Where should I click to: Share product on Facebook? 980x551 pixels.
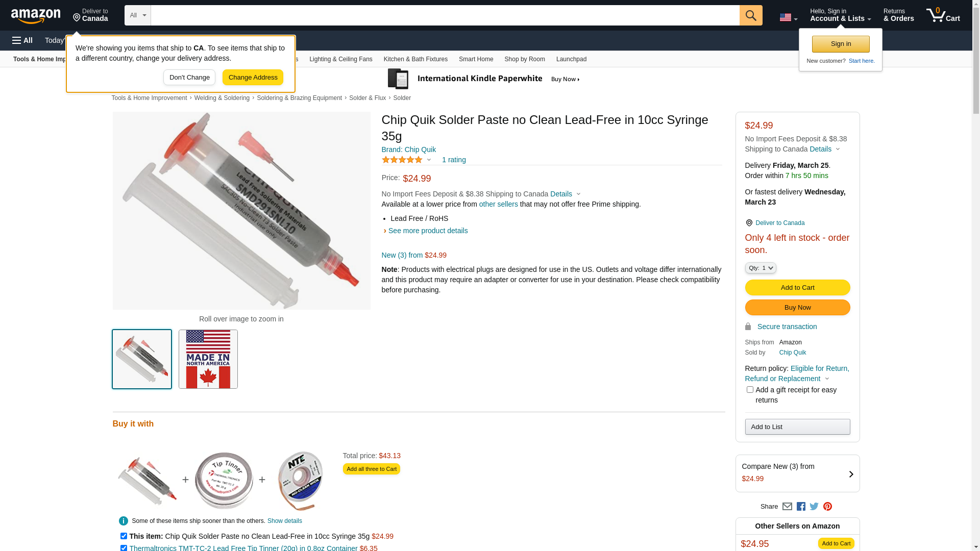[x=801, y=507]
